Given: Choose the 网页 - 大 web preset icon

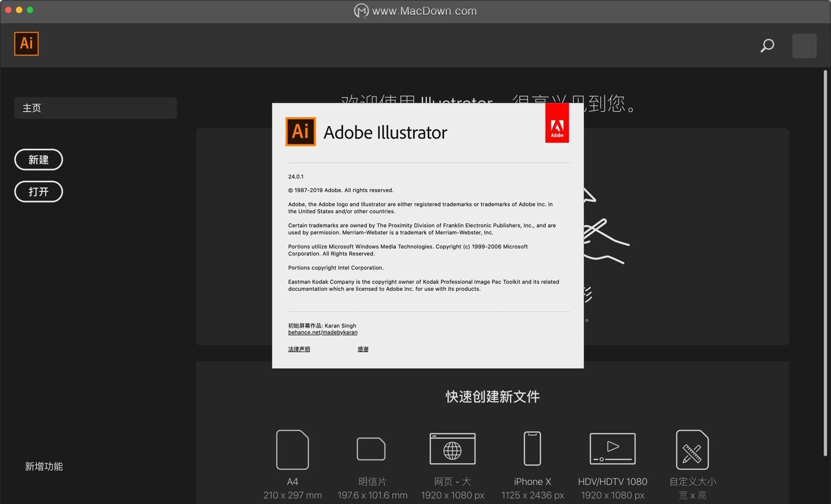Looking at the screenshot, I should [453, 449].
